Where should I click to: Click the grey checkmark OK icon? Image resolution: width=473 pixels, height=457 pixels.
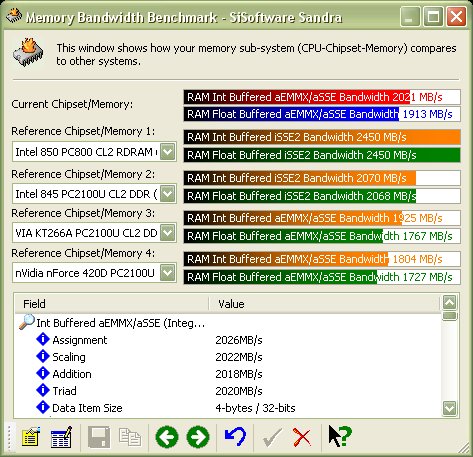click(272, 437)
